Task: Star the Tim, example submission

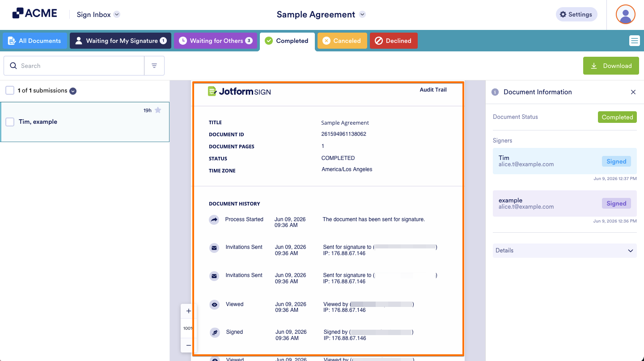Action: coord(158,110)
